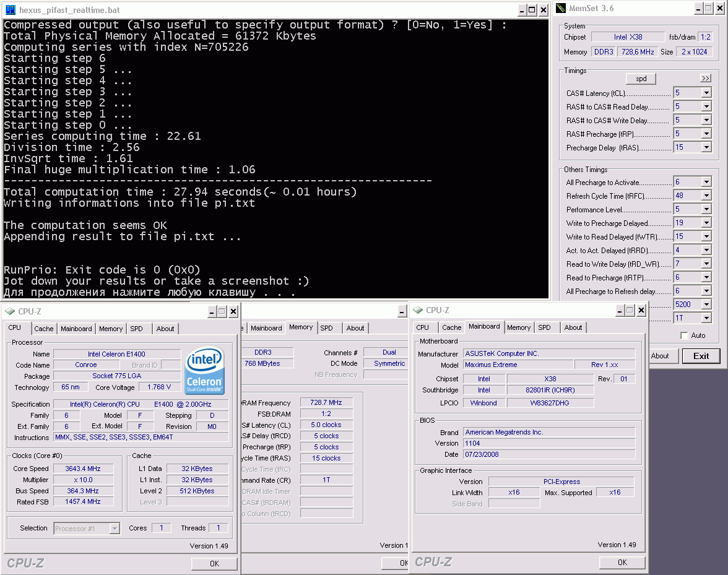This screenshot has height=575, width=728.
Task: Click the console window title bar icon
Action: [10, 9]
